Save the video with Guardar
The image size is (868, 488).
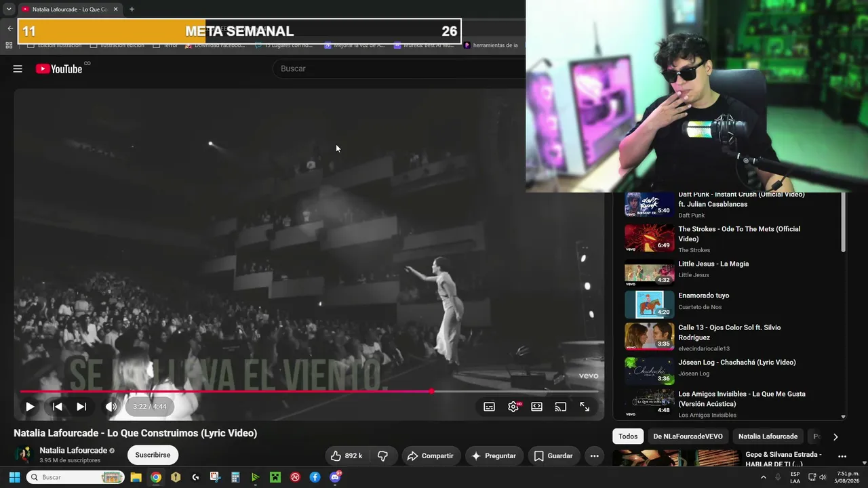click(553, 456)
